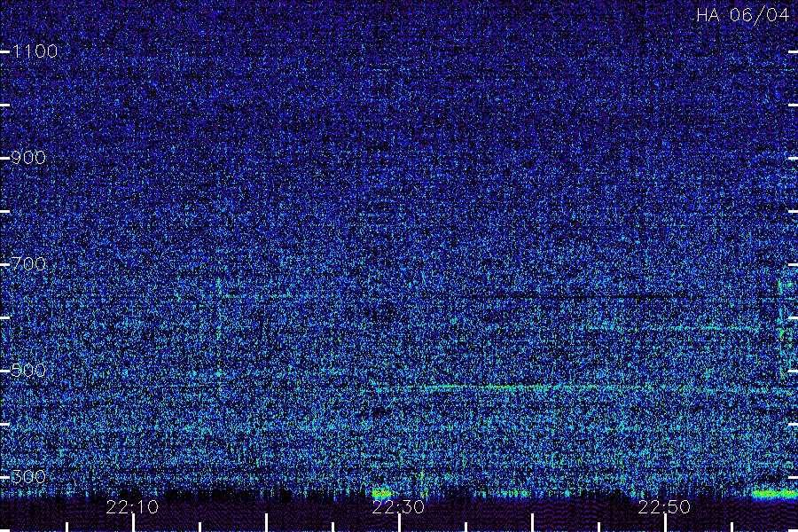Click the 300 frequency axis label
Image resolution: width=798 pixels, height=532 pixels.
28,477
